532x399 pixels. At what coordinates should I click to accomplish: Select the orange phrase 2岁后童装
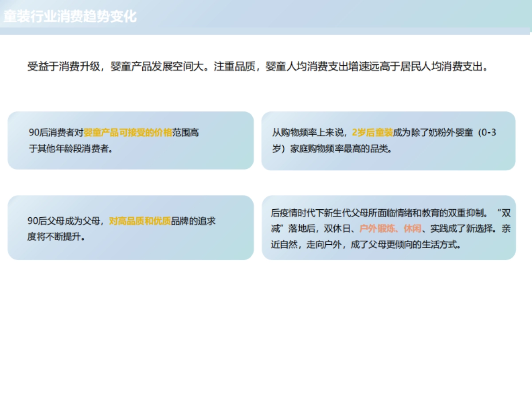click(373, 132)
